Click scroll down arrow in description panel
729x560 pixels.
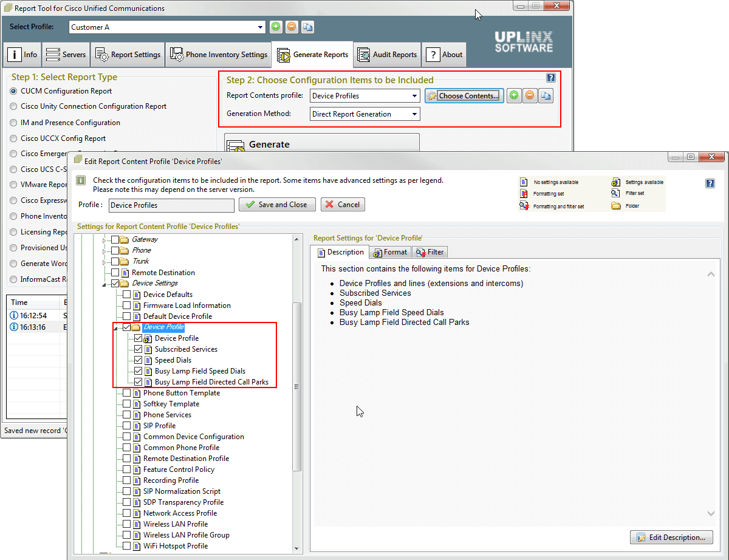point(711,514)
